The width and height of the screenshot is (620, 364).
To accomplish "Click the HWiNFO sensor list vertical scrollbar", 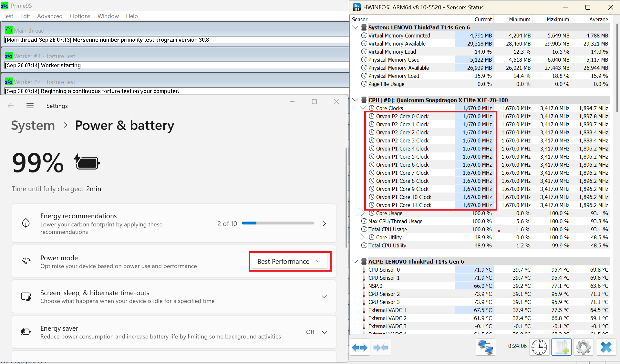I will 617,68.
